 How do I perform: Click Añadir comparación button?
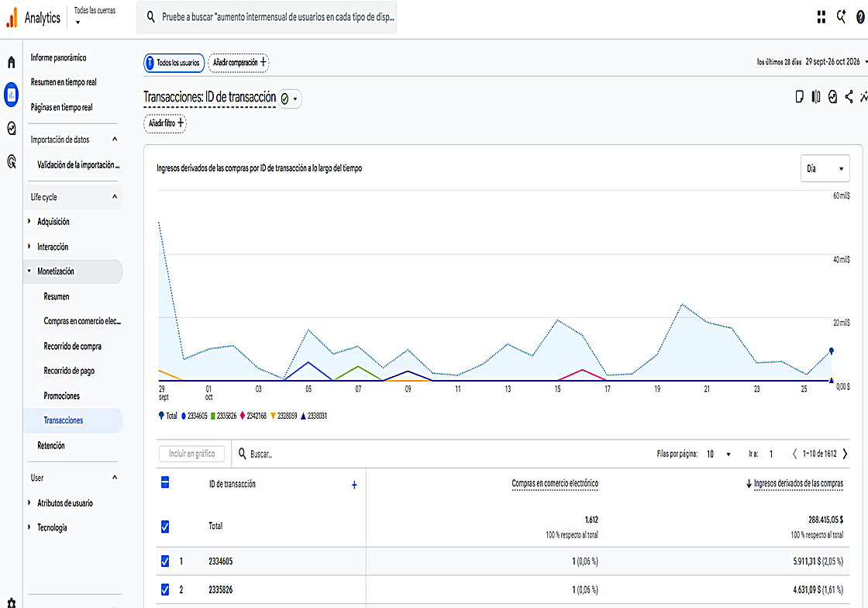[239, 63]
